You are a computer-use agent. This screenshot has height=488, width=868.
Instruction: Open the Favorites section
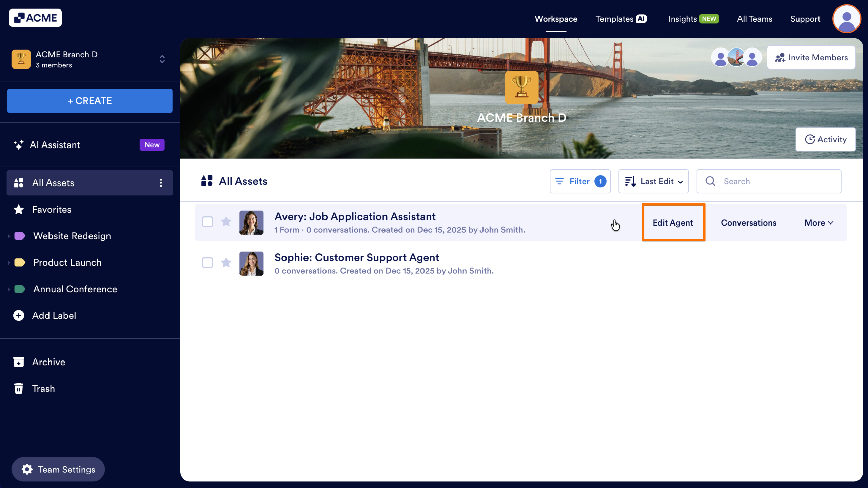coord(52,209)
